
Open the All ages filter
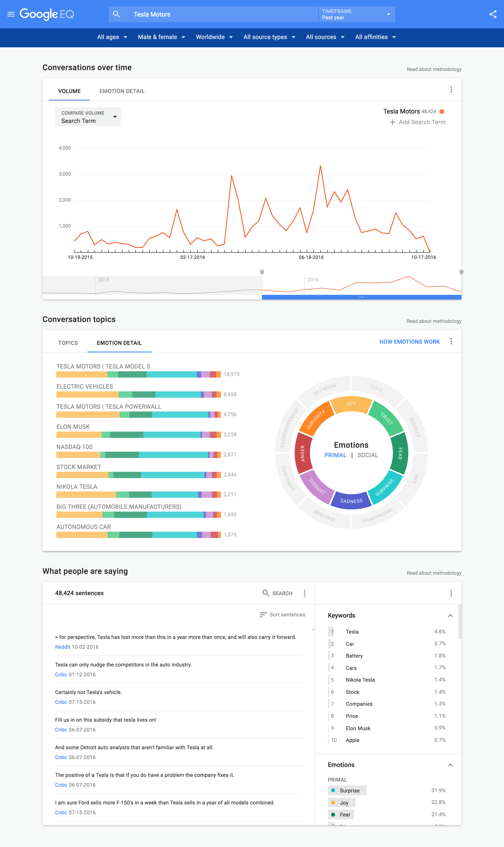112,37
